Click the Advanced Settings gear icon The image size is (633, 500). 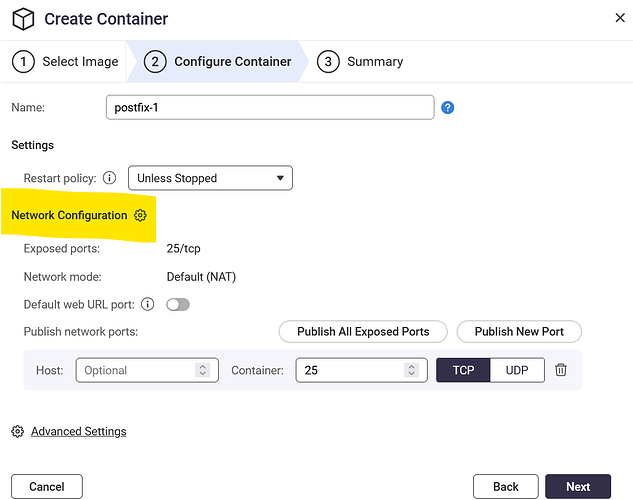pyautogui.click(x=18, y=431)
